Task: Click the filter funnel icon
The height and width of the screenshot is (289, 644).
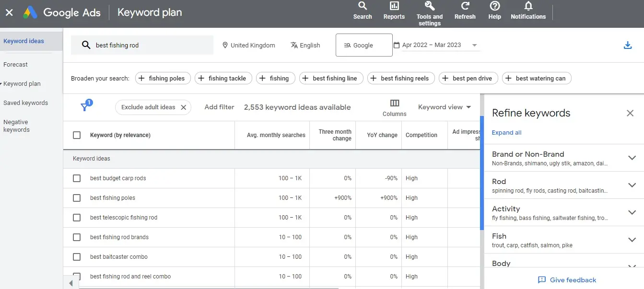Action: (85, 106)
